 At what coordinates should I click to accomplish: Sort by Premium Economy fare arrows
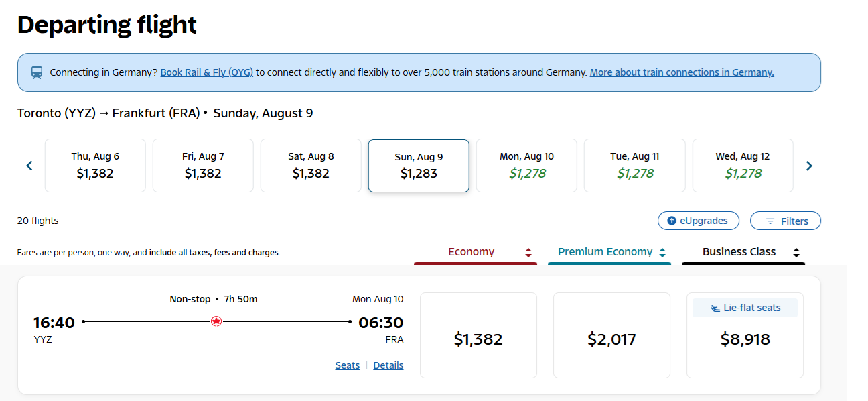(x=662, y=253)
